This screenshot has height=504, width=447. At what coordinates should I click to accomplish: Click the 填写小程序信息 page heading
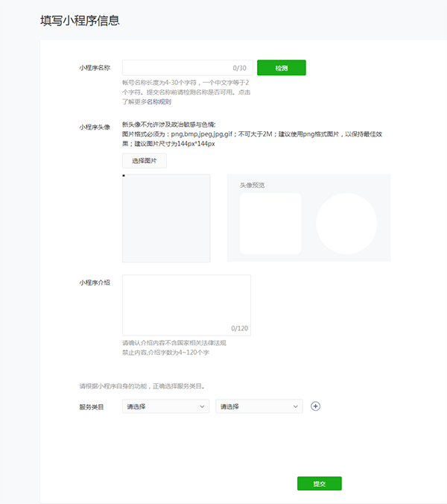point(80,21)
